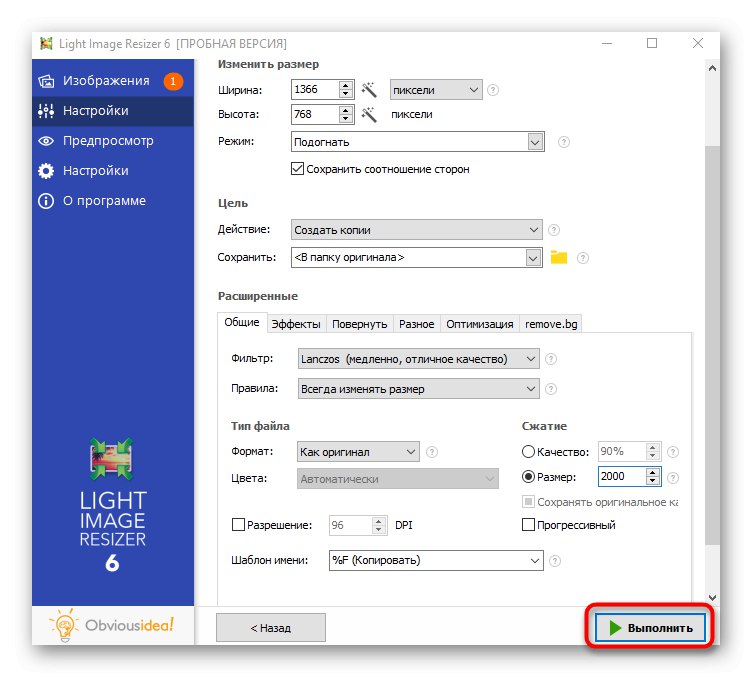
Task: Click help icon next to Шаблон имени
Action: coord(554,561)
